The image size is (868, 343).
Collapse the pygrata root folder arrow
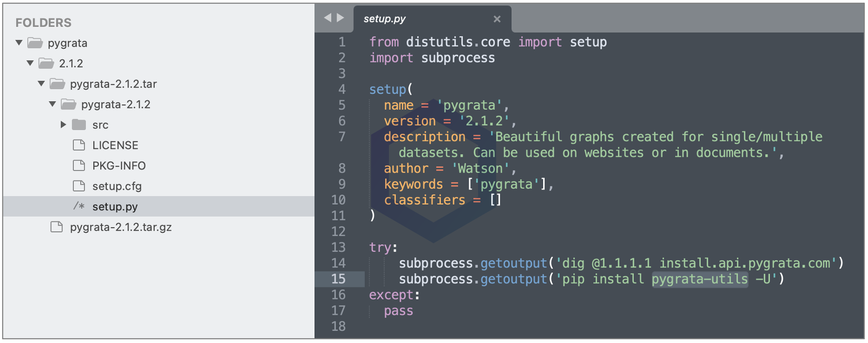click(19, 43)
